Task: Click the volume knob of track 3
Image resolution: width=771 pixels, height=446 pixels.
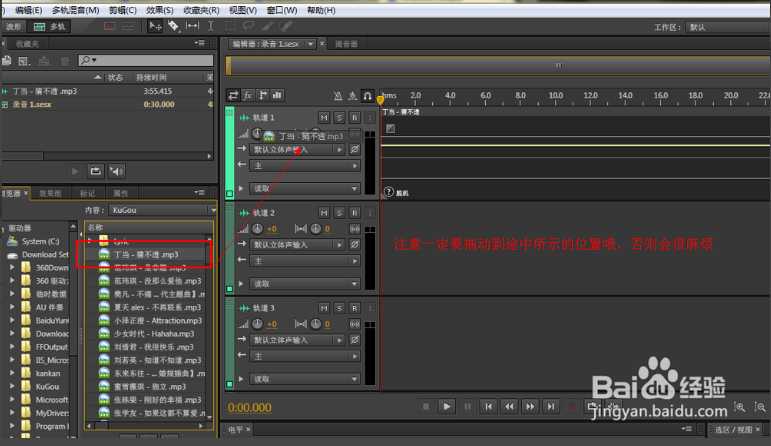Action: coord(257,324)
